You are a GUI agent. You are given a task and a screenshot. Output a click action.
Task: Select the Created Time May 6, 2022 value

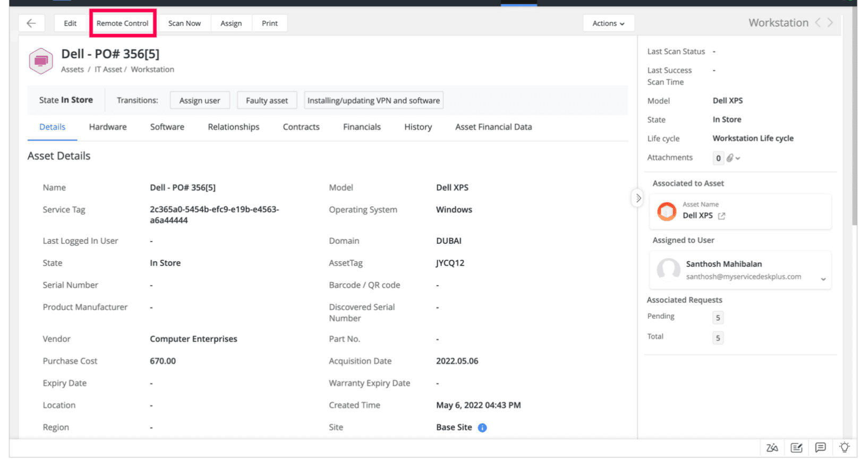(x=479, y=405)
